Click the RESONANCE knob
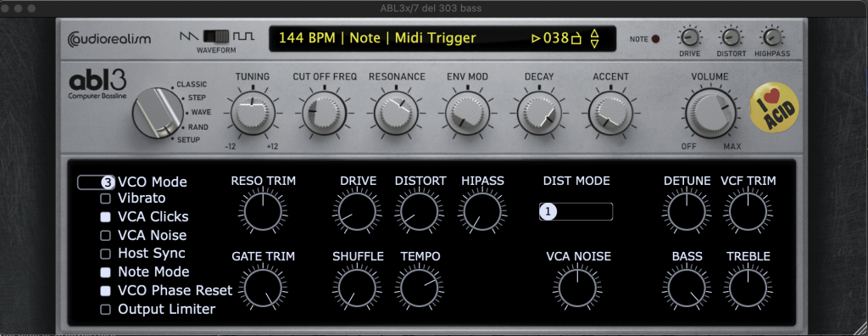 click(396, 113)
